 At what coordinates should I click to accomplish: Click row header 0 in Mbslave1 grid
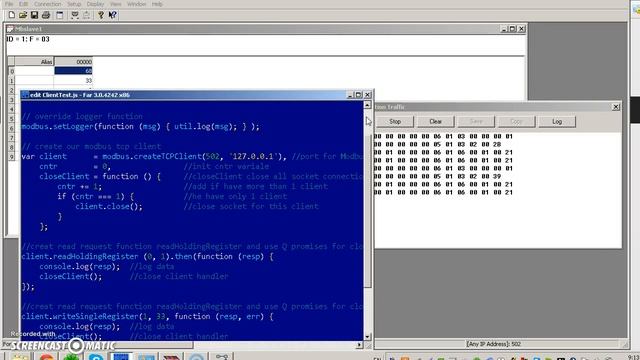tap(11, 71)
